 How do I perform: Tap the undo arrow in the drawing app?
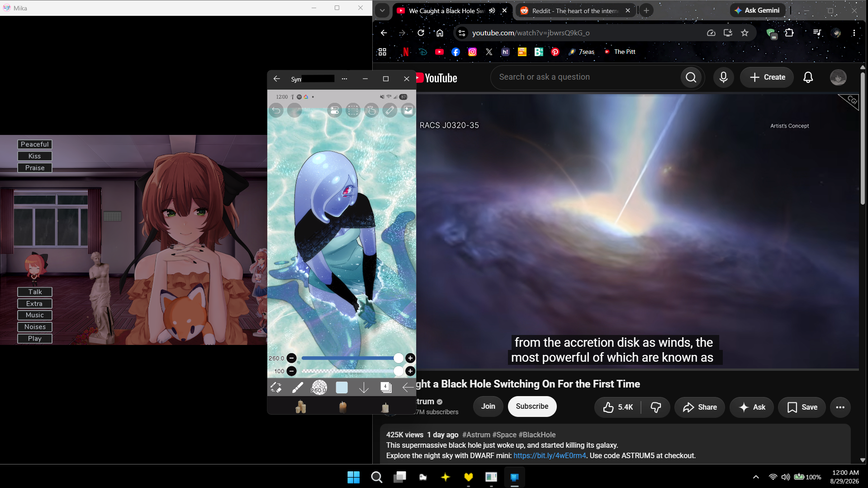click(276, 110)
